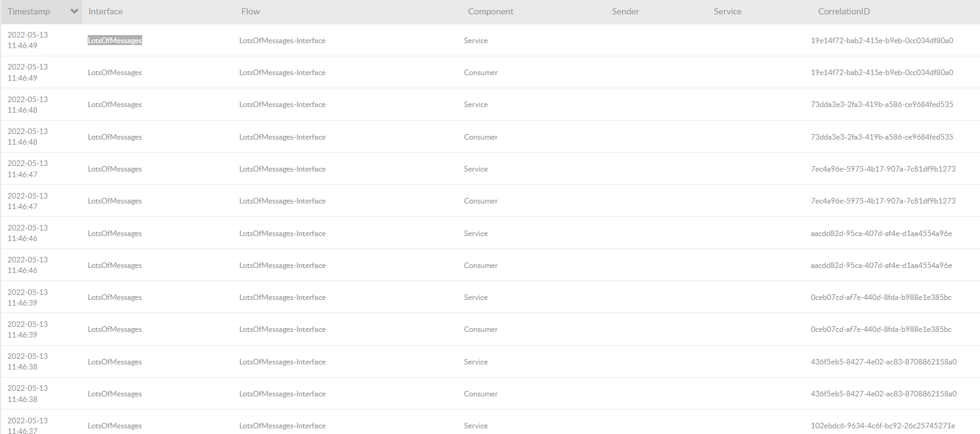
Task: Click the 11:46:49 Service row's correlation ID
Action: tap(882, 41)
